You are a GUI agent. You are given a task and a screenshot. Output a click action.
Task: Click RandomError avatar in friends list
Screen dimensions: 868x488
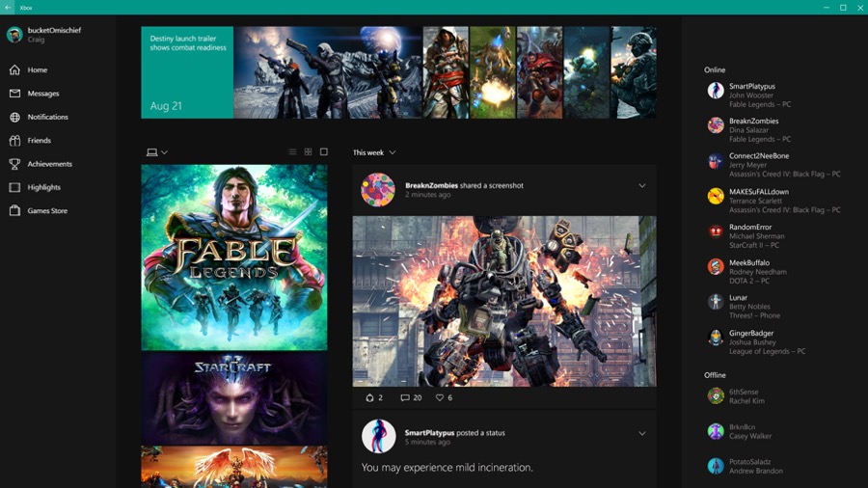[x=716, y=231]
